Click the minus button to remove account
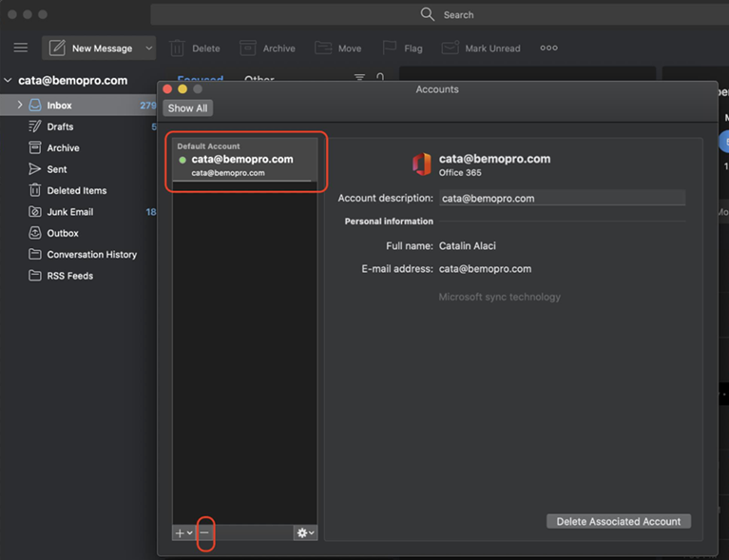The width and height of the screenshot is (729, 560). (x=204, y=533)
